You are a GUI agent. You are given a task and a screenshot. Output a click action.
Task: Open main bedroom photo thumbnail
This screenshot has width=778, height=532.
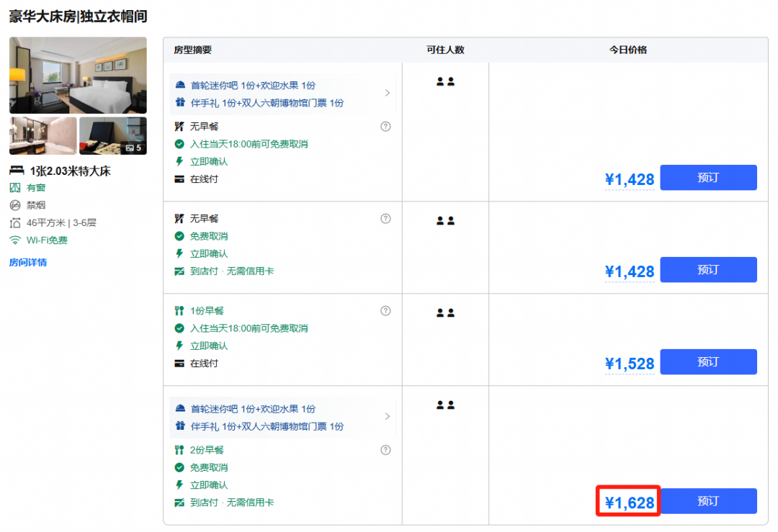[x=78, y=76]
